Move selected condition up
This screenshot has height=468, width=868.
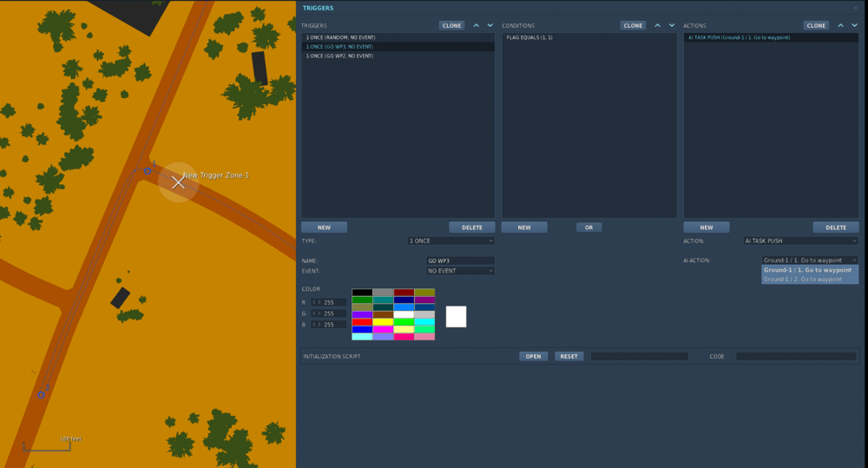[657, 25]
